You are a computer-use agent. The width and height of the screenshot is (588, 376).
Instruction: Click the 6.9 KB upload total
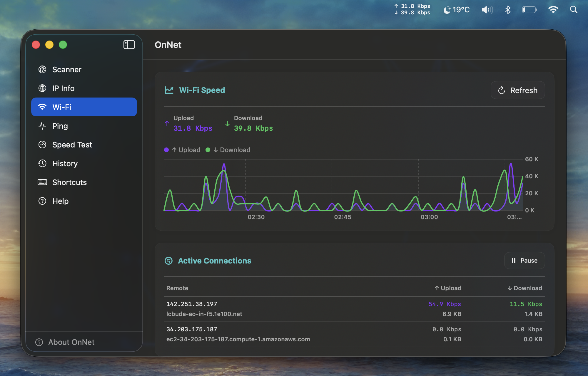(x=452, y=314)
